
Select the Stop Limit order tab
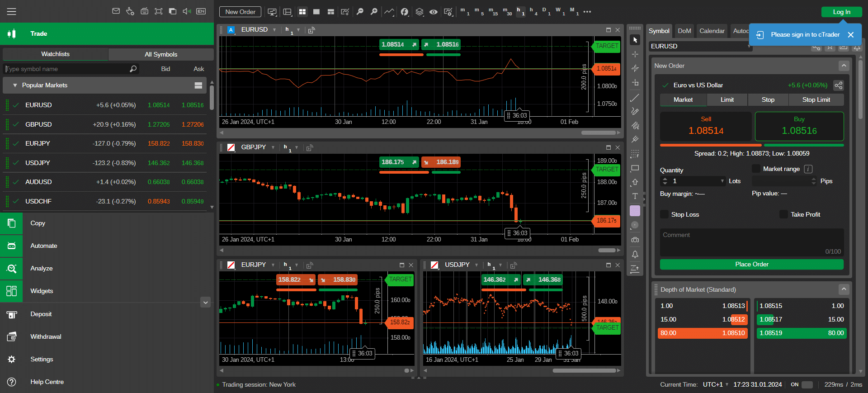tap(816, 100)
